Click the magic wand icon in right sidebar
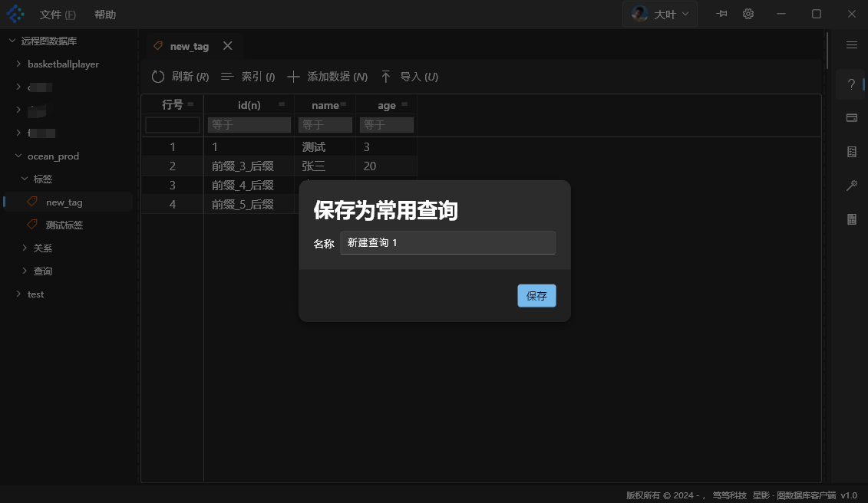868x503 pixels. (851, 186)
